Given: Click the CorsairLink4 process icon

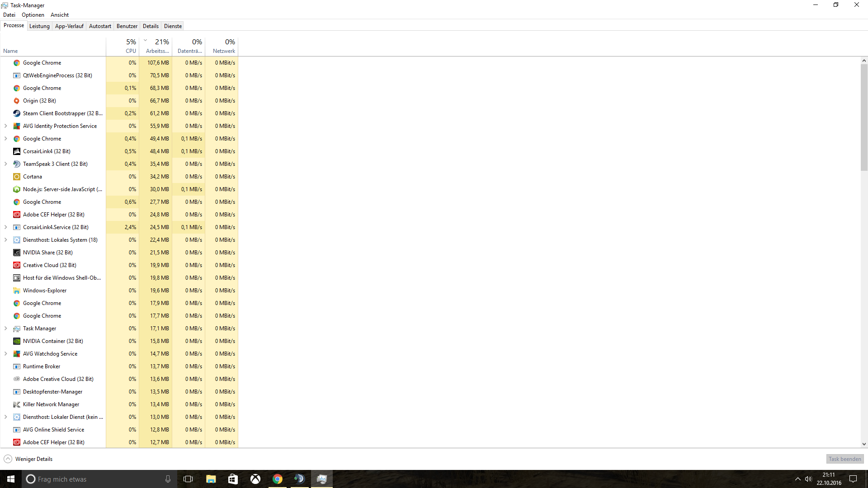Looking at the screenshot, I should click(17, 151).
